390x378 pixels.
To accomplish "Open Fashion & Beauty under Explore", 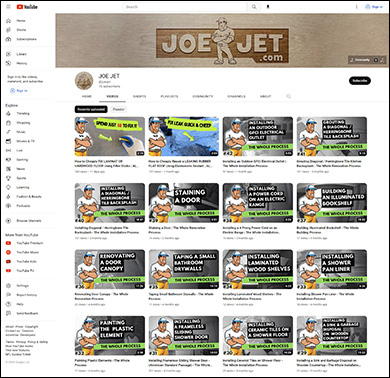I will pos(28,197).
